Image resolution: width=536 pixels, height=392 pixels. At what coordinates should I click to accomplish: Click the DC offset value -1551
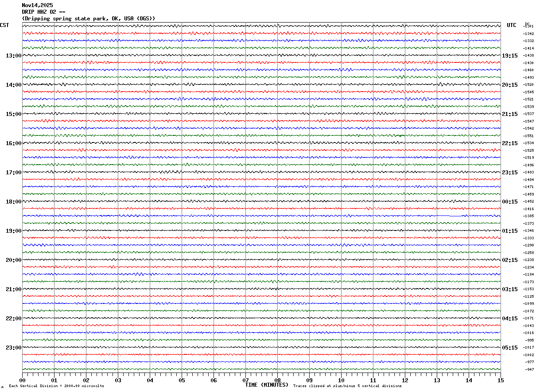(x=528, y=136)
